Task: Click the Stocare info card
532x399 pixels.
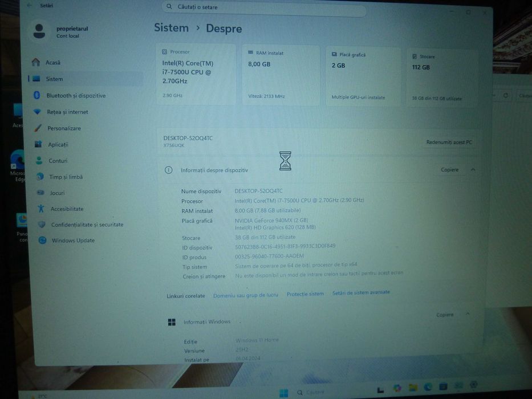Action: [x=442, y=78]
